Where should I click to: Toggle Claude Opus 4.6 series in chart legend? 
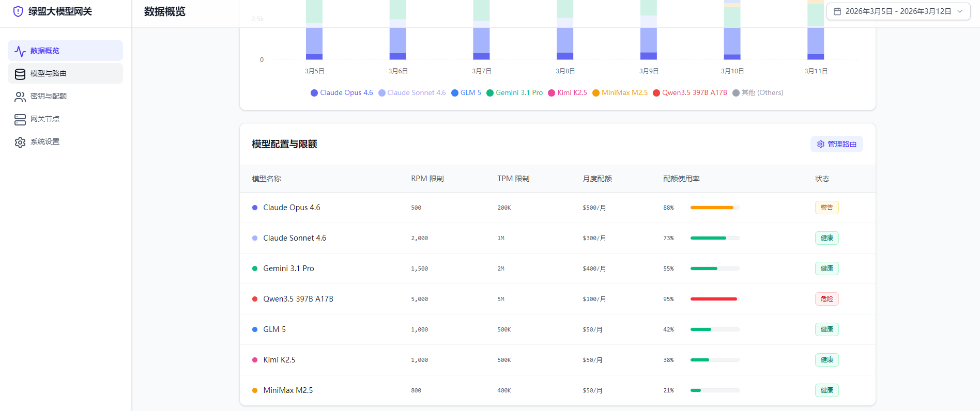pyautogui.click(x=342, y=93)
